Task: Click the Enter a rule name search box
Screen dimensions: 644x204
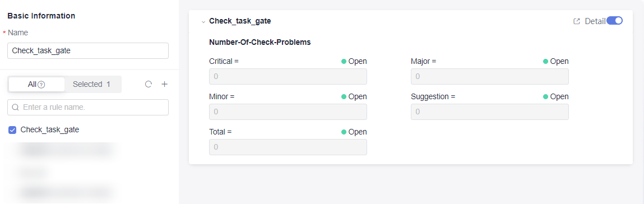Action: pyautogui.click(x=88, y=108)
